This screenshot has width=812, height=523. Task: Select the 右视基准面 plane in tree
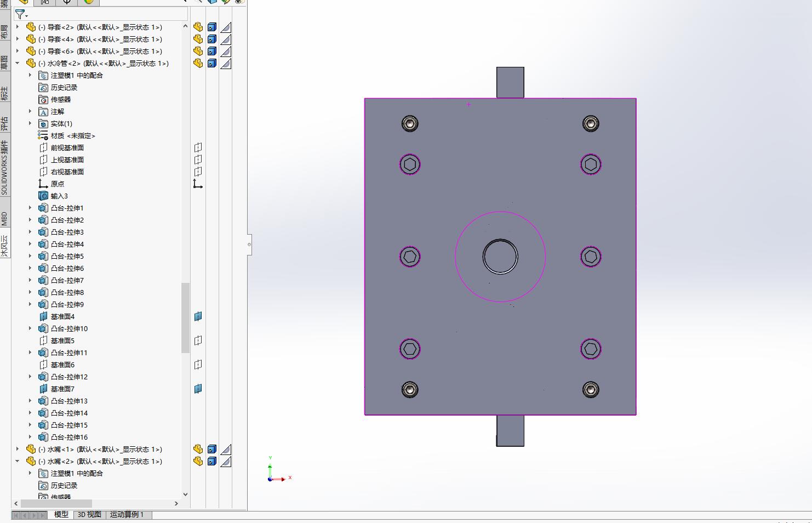tap(61, 172)
